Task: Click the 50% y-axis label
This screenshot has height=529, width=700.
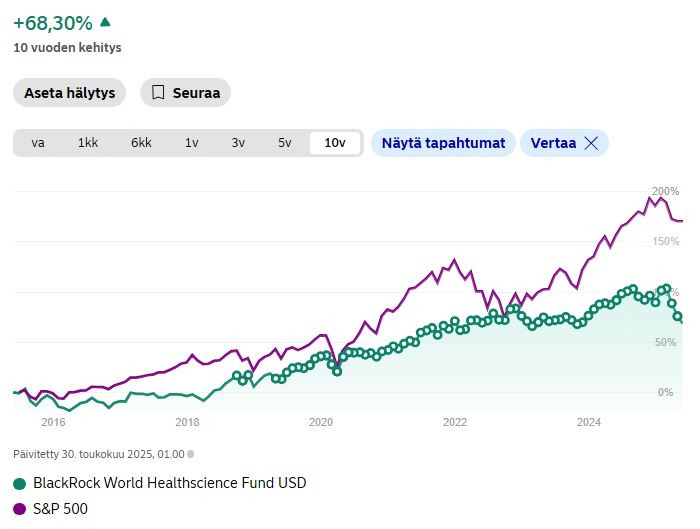Action: [666, 342]
